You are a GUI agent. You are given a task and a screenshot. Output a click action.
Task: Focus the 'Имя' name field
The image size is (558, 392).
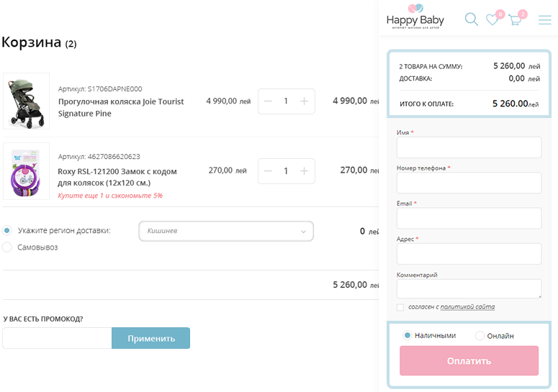click(x=469, y=147)
